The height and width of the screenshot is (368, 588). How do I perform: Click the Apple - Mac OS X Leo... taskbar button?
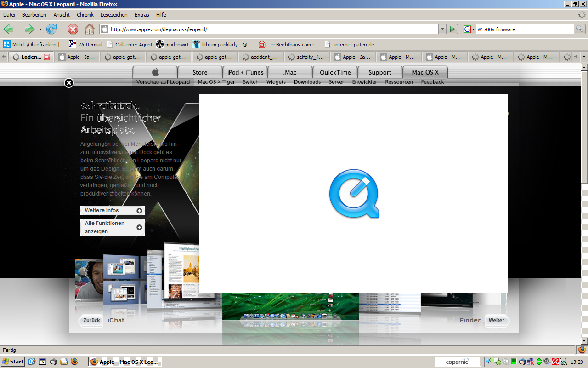point(125,362)
